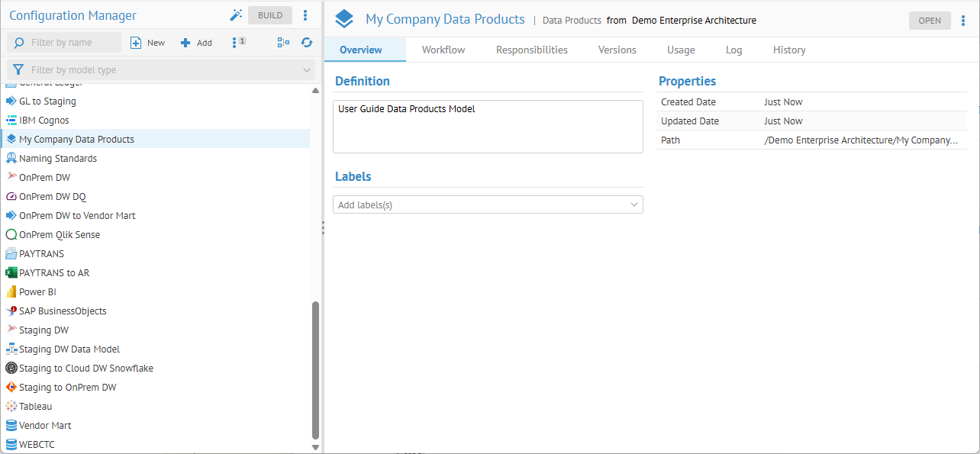This screenshot has height=454, width=980.
Task: Open the more actions menu with badge 1
Action: click(x=235, y=43)
